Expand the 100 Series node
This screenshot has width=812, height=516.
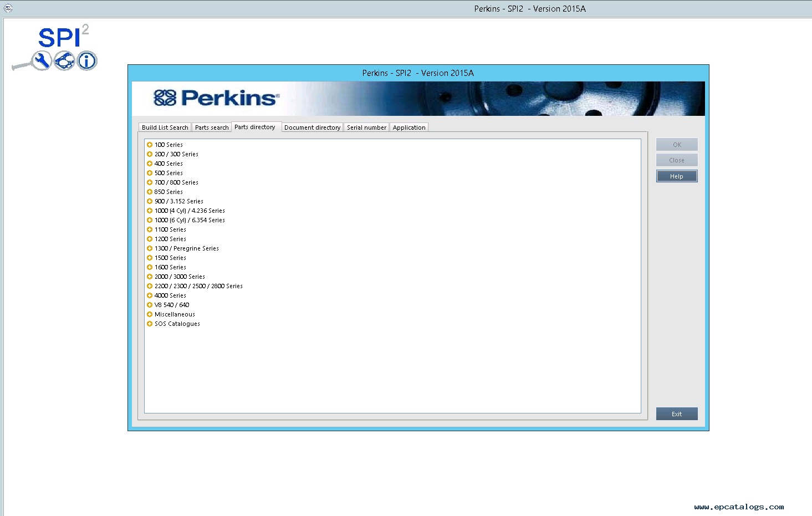coord(150,145)
